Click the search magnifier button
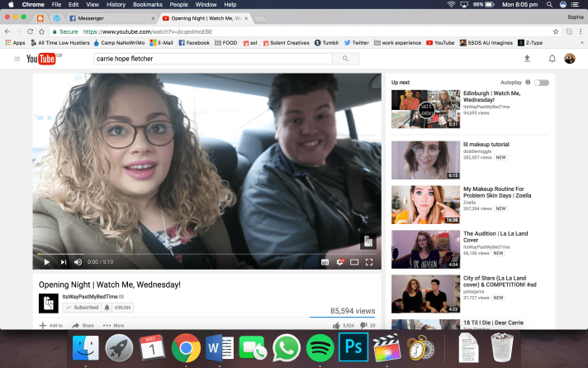588x368 pixels. (x=345, y=59)
